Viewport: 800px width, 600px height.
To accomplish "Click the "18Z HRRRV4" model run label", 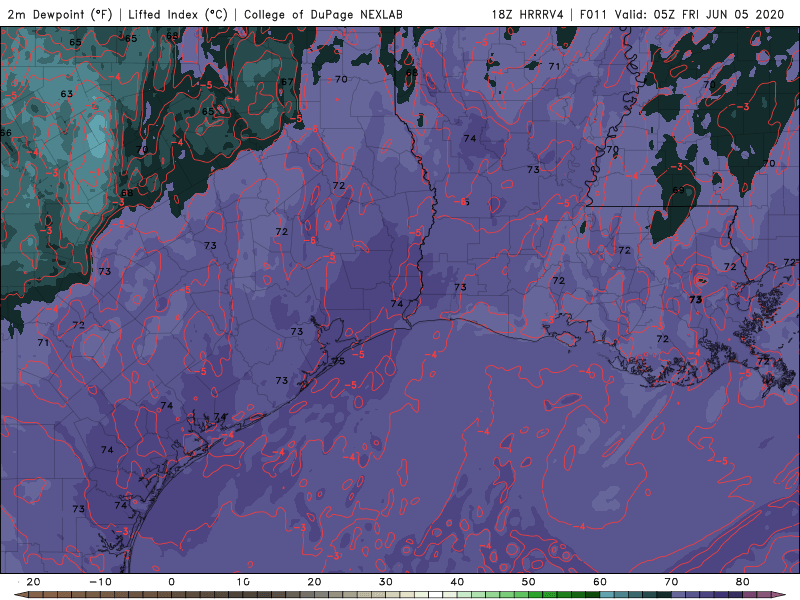I will tap(528, 14).
